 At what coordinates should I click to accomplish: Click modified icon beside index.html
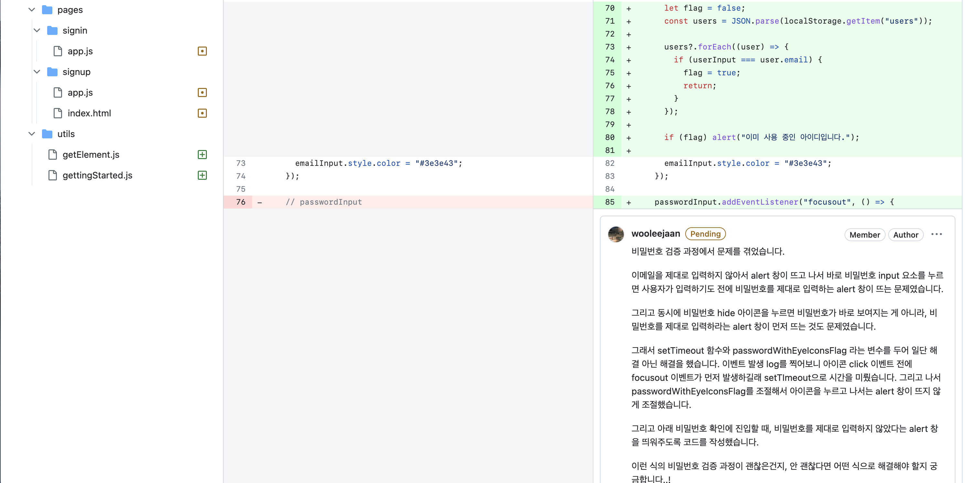(202, 113)
